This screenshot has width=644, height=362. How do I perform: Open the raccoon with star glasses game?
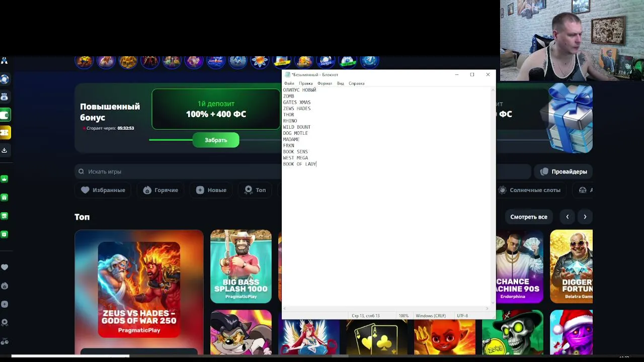click(x=241, y=332)
